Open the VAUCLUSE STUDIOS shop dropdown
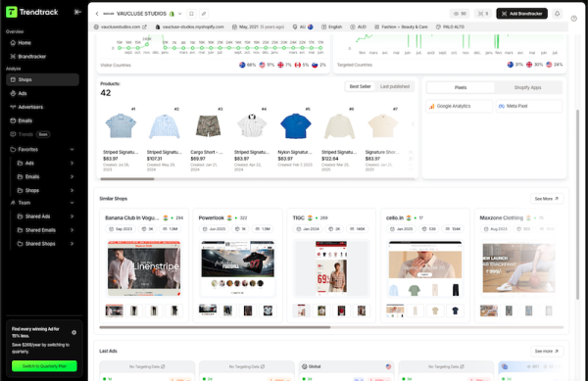This screenshot has width=588, height=381. 180,14
